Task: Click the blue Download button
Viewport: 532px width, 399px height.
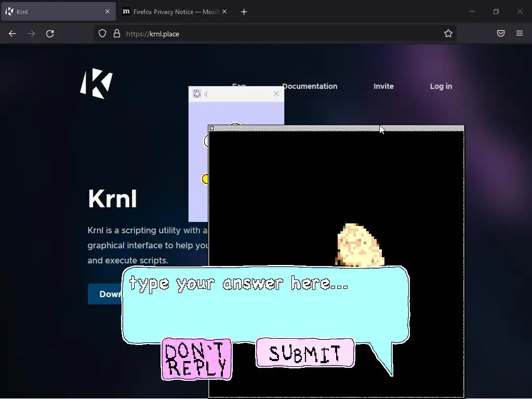Action: pos(105,294)
